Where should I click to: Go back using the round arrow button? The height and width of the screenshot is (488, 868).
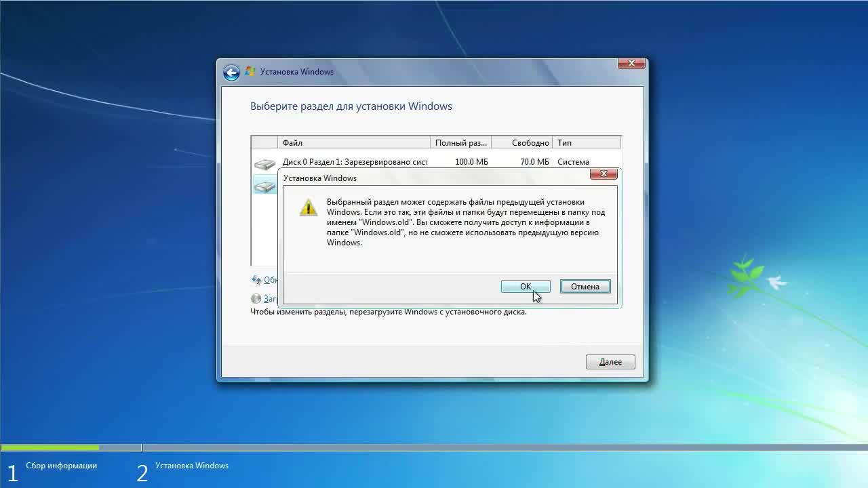point(232,73)
